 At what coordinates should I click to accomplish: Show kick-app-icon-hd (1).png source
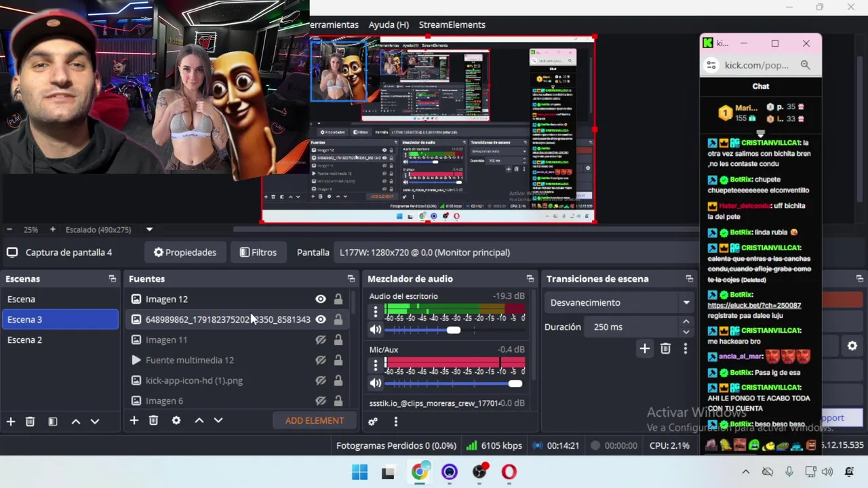[x=321, y=380]
